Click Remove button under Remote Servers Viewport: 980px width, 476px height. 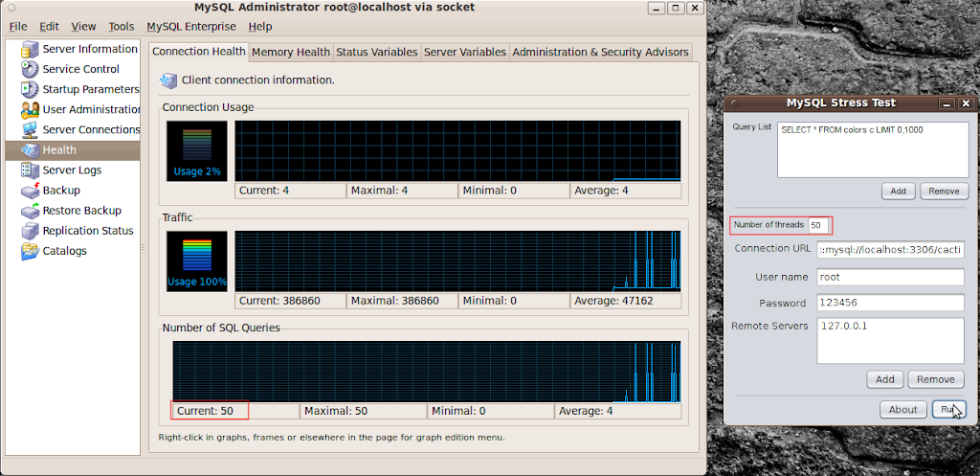(x=936, y=379)
